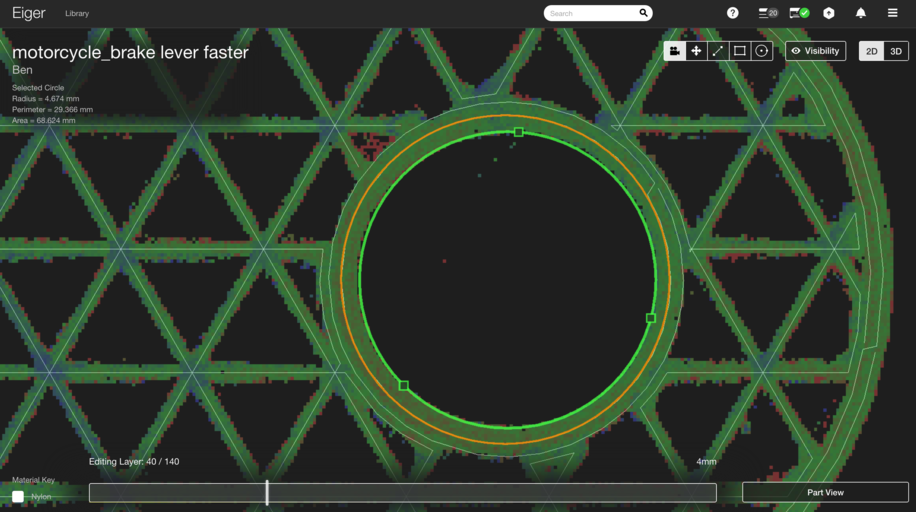Open the hamburger menu
916x512 pixels.
[893, 13]
